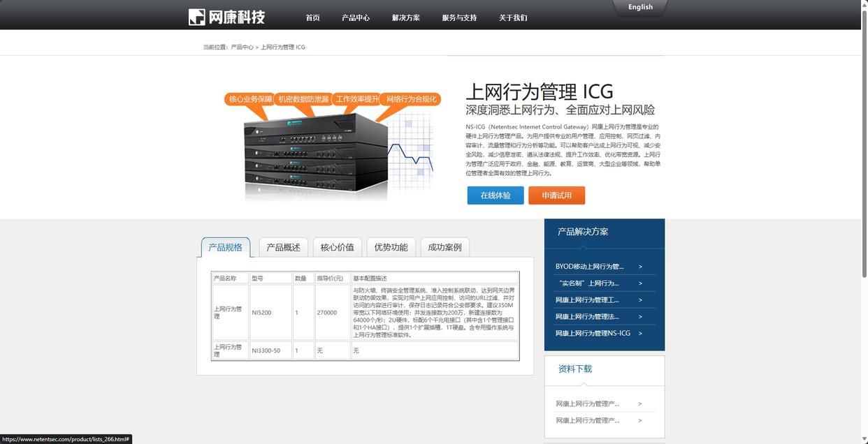Click the 核心业务保障 orange callout bubble

(x=249, y=99)
